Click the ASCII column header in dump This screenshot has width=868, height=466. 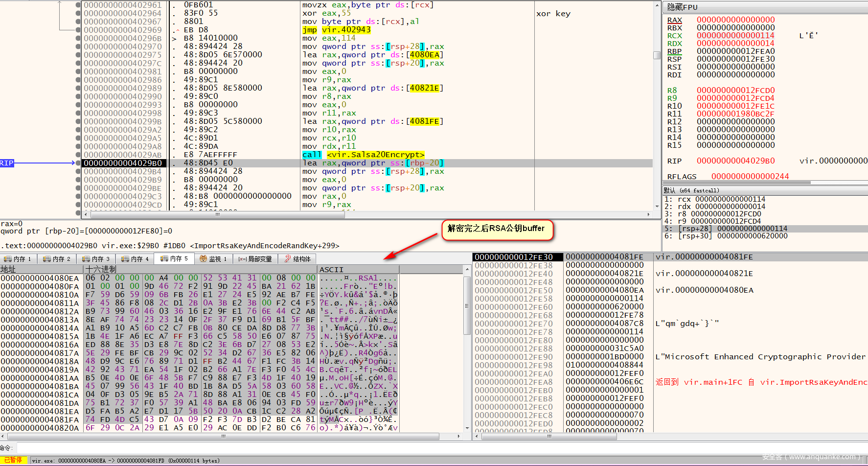coord(331,269)
